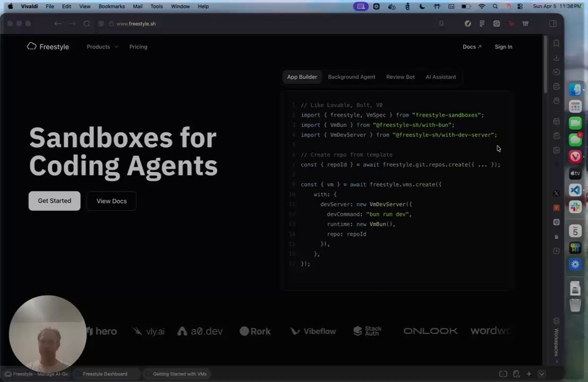Bookmark this page from the address bar
Viewport: 588px width, 382px height.
pos(442,24)
